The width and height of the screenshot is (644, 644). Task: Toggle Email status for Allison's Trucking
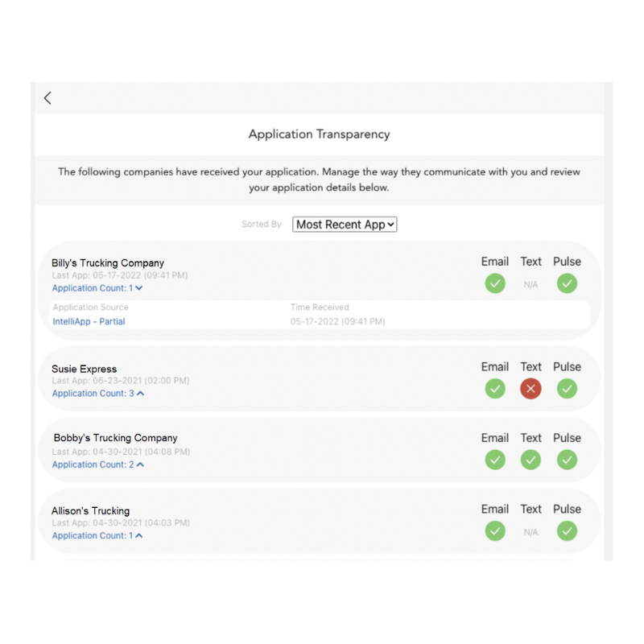click(495, 531)
